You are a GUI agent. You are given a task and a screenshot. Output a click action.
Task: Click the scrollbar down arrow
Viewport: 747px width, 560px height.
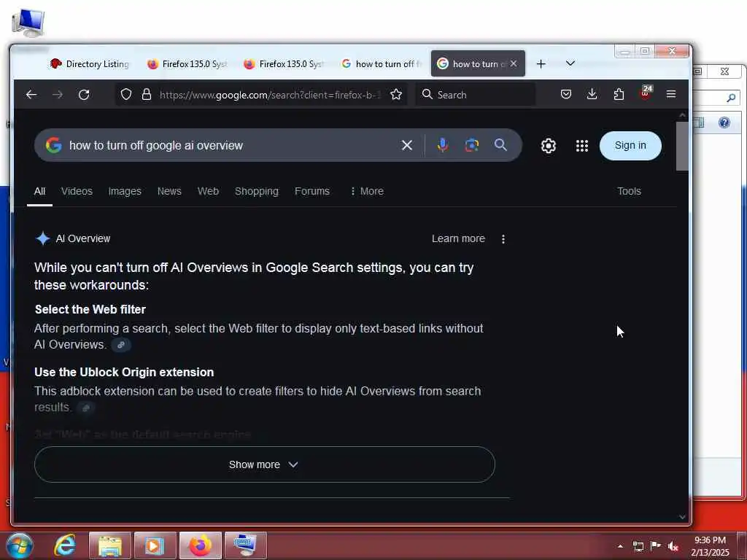point(682,517)
